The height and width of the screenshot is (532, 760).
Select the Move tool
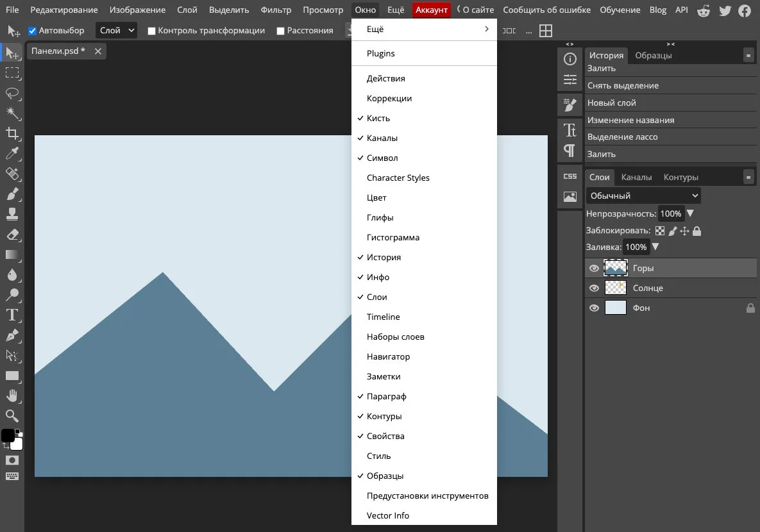click(12, 53)
